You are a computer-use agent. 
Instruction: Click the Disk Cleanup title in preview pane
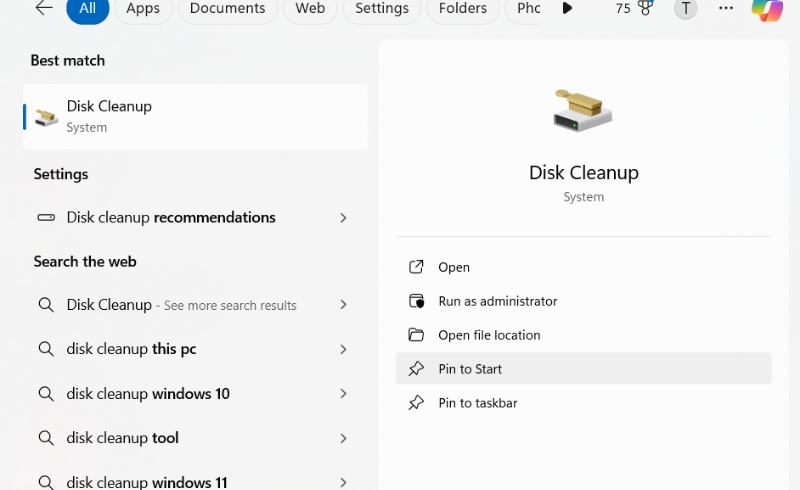pos(584,173)
